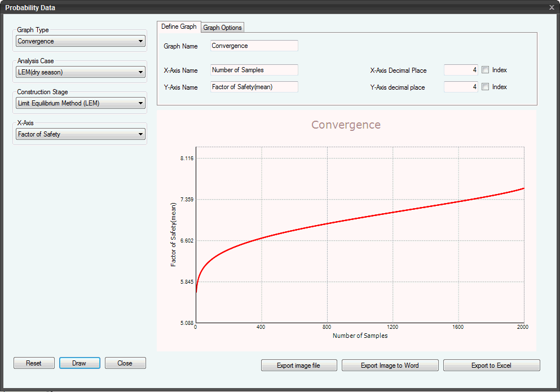Toggle Index checkbox for Y-Axis decimal place

485,87
